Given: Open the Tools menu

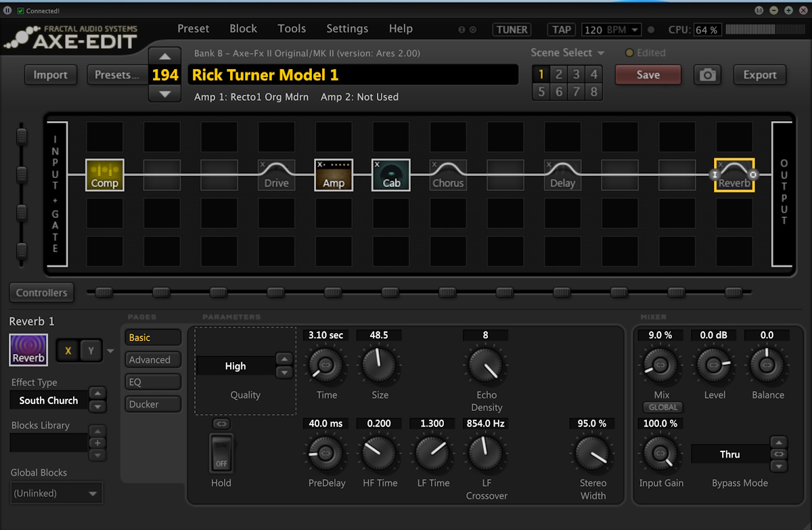Looking at the screenshot, I should tap(292, 29).
